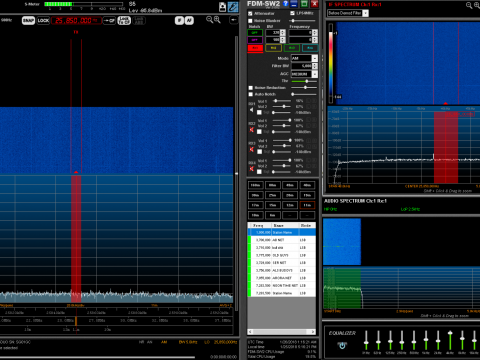480x360 pixels.
Task: Select the red Rx1 receiver tab
Action: pyautogui.click(x=255, y=48)
